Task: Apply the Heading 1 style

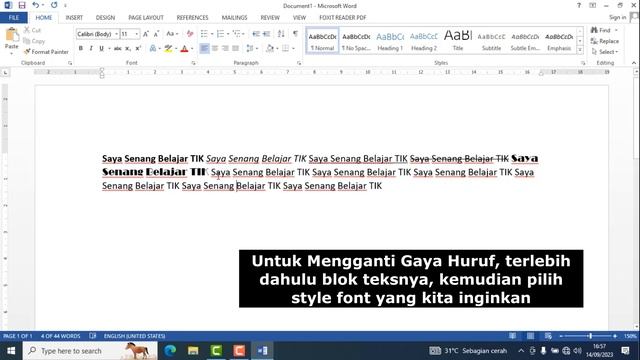Action: pyautogui.click(x=390, y=41)
